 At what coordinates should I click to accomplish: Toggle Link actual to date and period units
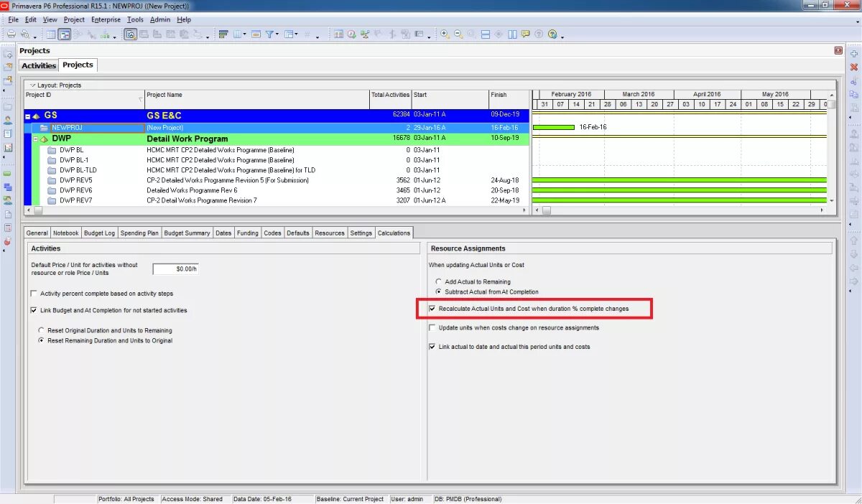(x=432, y=347)
